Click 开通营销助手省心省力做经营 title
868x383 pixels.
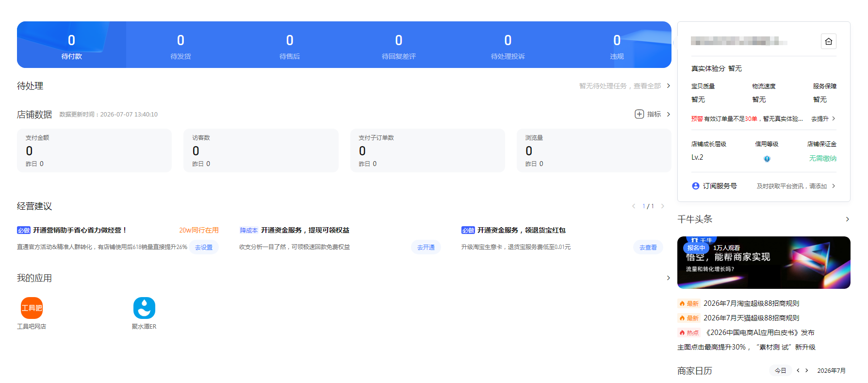pos(80,230)
